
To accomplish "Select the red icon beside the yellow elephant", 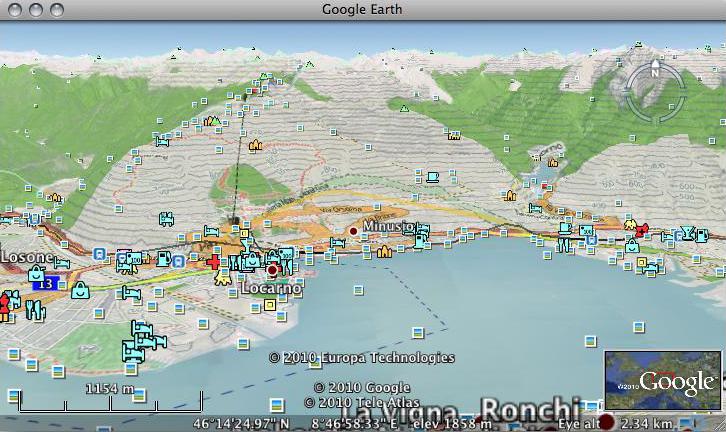I will tap(642, 229).
